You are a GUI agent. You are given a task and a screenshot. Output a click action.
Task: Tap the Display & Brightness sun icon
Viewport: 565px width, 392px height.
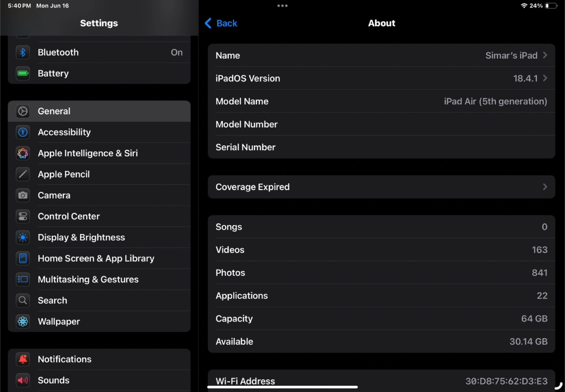click(x=23, y=237)
